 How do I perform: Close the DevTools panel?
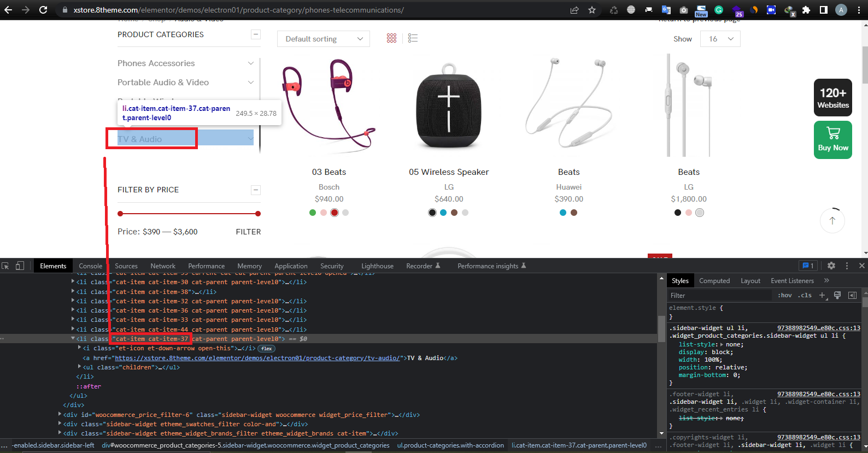[862, 266]
